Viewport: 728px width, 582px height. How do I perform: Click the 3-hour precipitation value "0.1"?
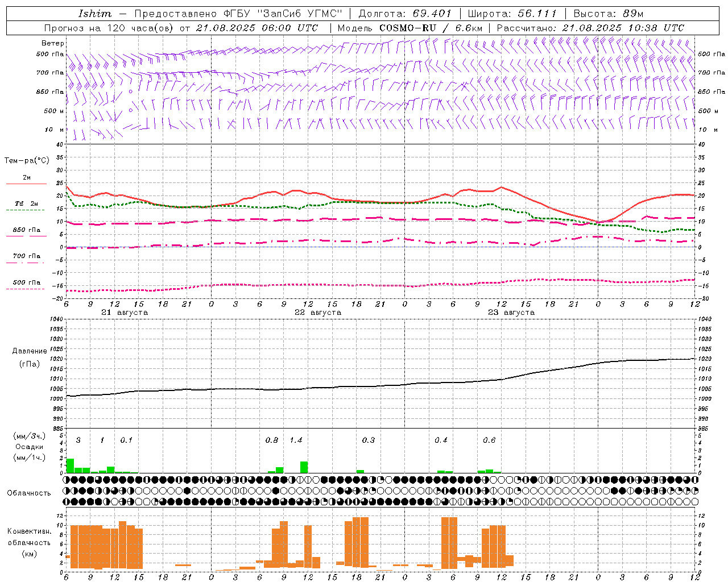126,440
